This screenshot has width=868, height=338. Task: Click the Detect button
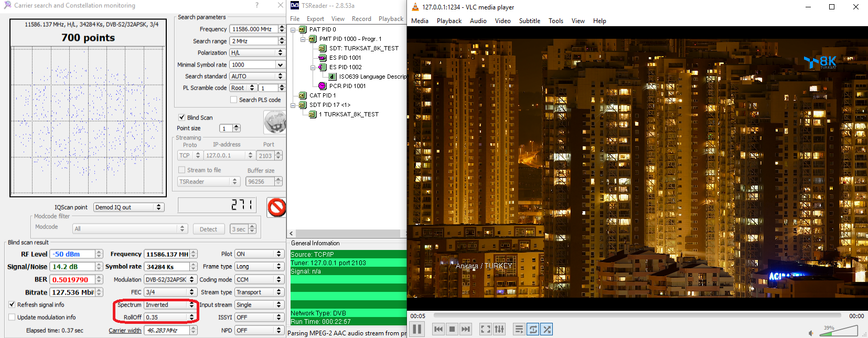(208, 229)
